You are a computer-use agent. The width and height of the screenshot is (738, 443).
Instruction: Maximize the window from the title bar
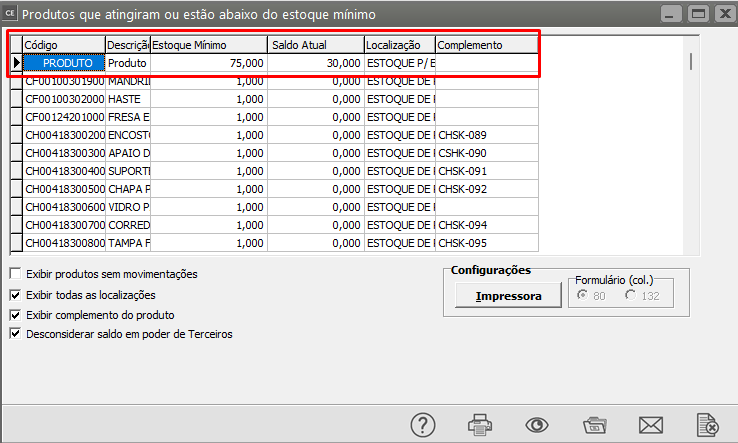(698, 14)
